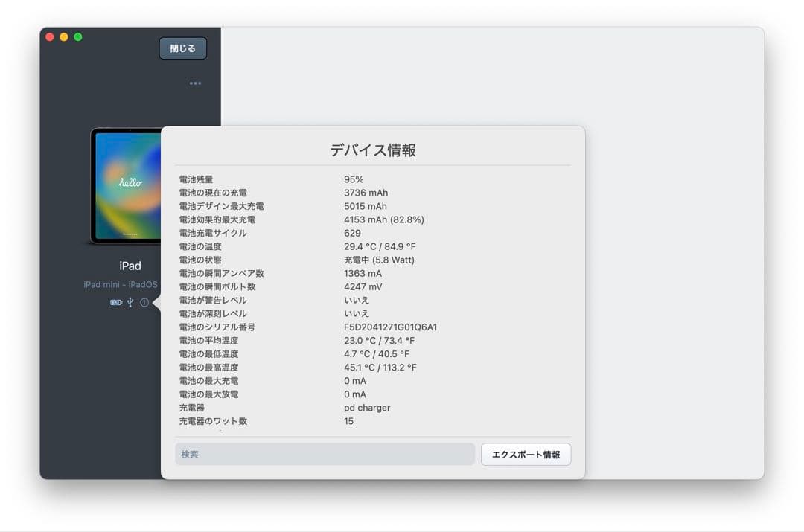Viewport: 804px width, 532px height.
Task: Select the 充電器のワット数 15 row
Action: (298, 420)
